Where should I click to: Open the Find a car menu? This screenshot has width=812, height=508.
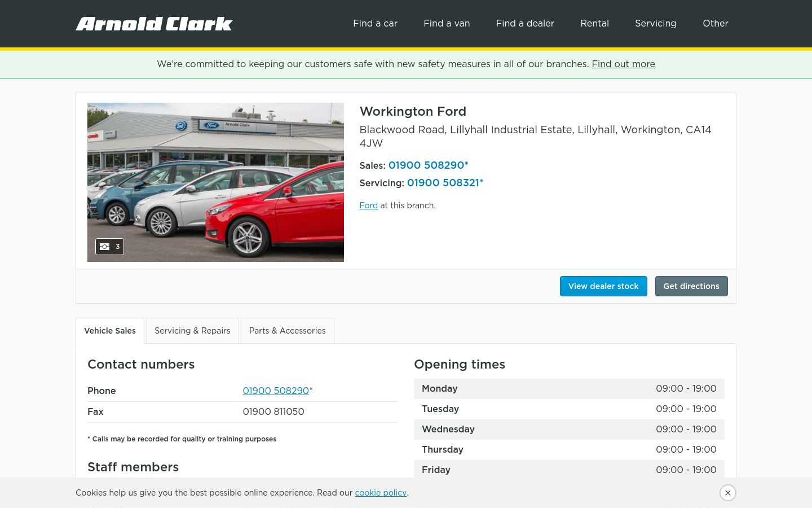click(x=375, y=23)
